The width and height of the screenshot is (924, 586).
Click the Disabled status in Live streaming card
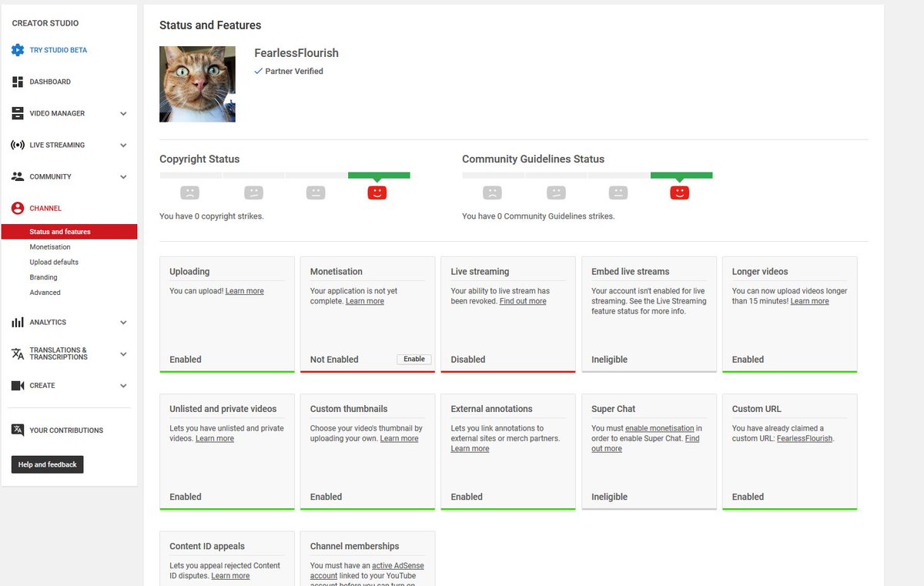(x=468, y=359)
